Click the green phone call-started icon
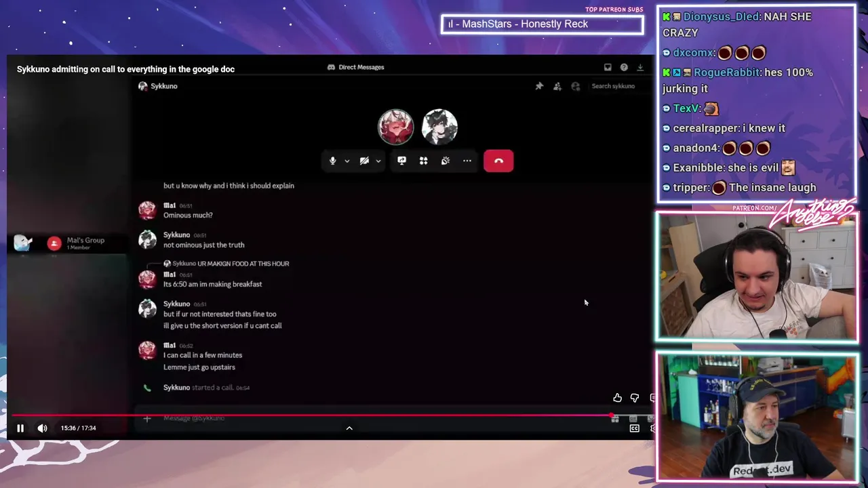This screenshot has height=488, width=868. tap(147, 388)
